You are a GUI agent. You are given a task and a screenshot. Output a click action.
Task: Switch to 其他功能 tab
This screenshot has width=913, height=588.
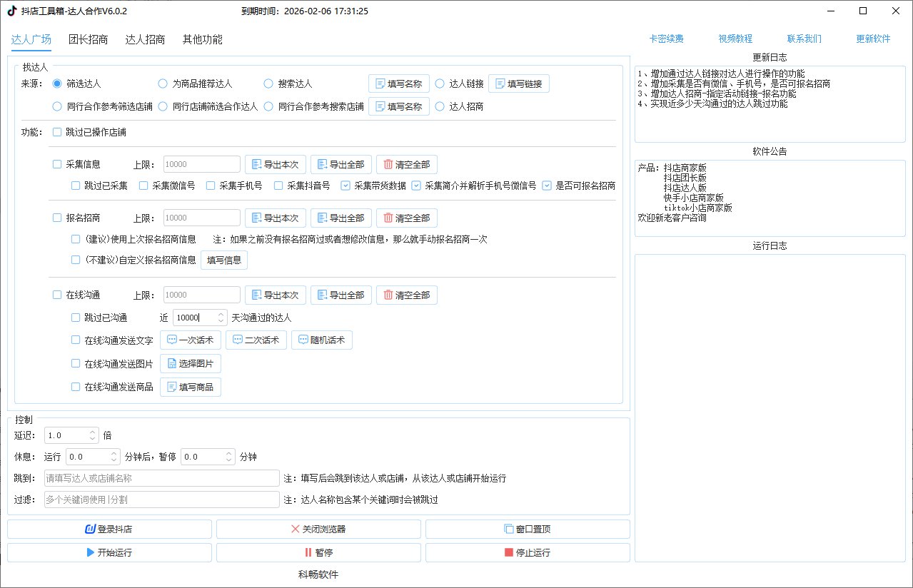click(202, 39)
